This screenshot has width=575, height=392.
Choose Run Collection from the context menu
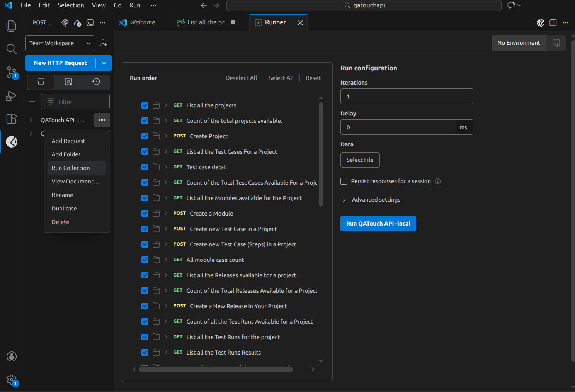(x=70, y=168)
